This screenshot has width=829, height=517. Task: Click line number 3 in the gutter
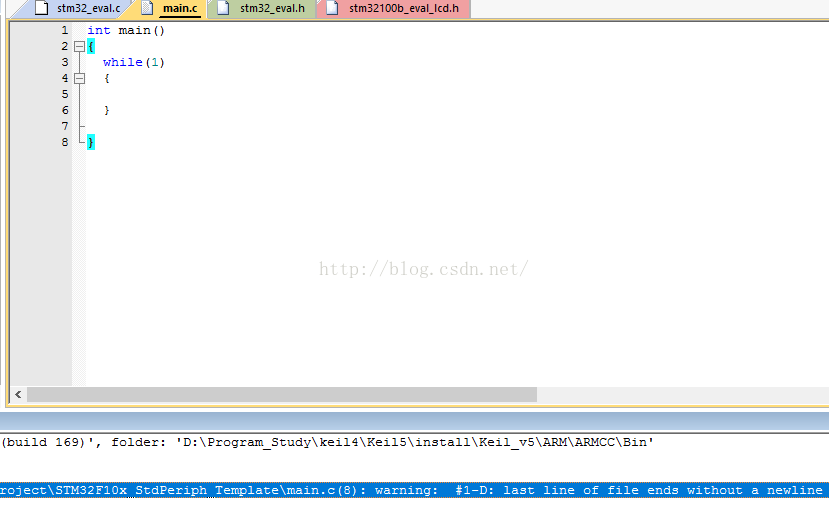click(65, 62)
